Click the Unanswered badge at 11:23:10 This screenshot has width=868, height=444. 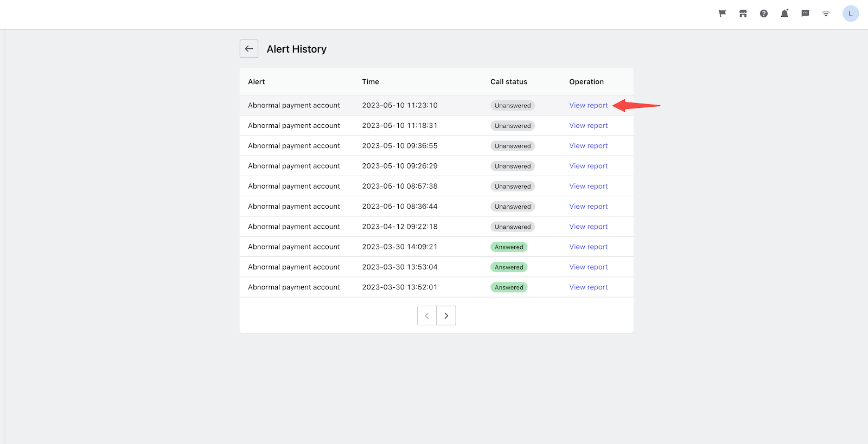coord(513,106)
